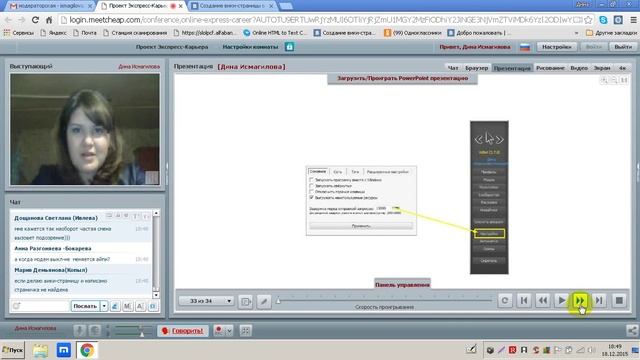The height and width of the screenshot is (360, 640).
Task: Click the bookmark star in address bar
Action: pyautogui.click(x=588, y=20)
